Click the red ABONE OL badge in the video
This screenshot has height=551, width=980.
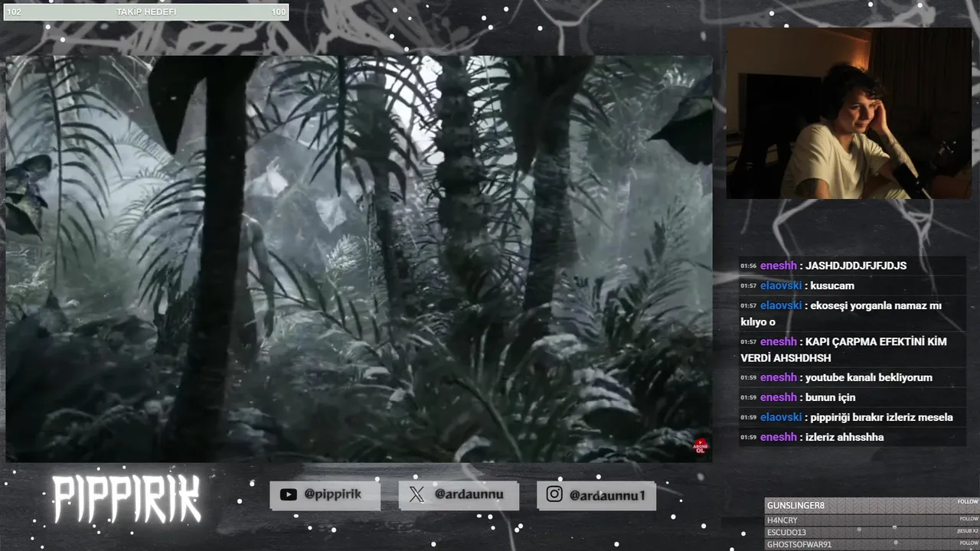[700, 445]
